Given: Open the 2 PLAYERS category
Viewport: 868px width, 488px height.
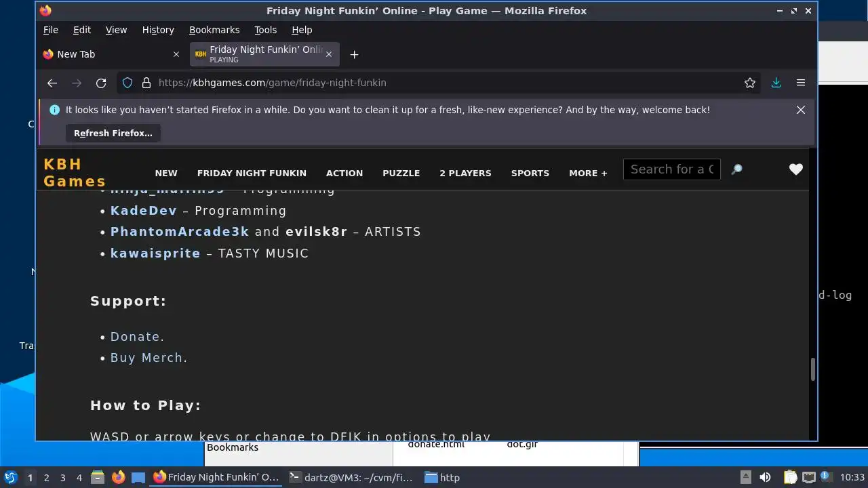Looking at the screenshot, I should 465,174.
